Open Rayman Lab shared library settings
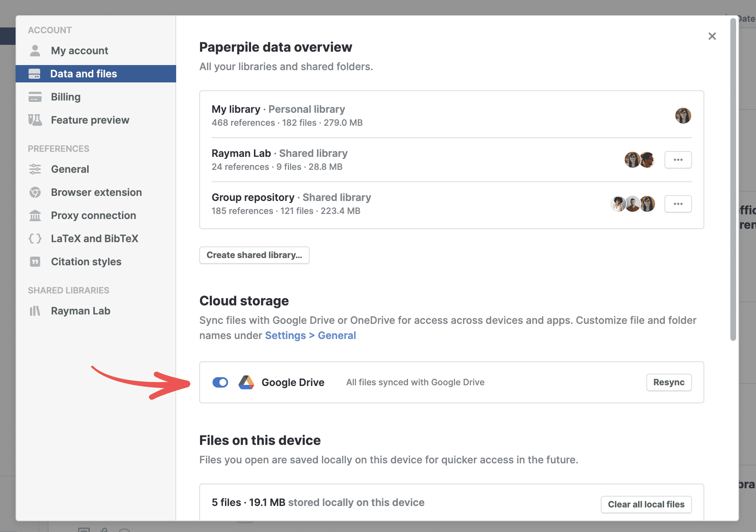 point(80,311)
